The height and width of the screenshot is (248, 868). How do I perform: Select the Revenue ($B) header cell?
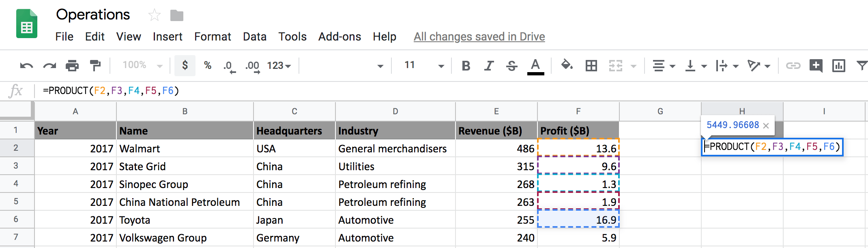(x=496, y=130)
